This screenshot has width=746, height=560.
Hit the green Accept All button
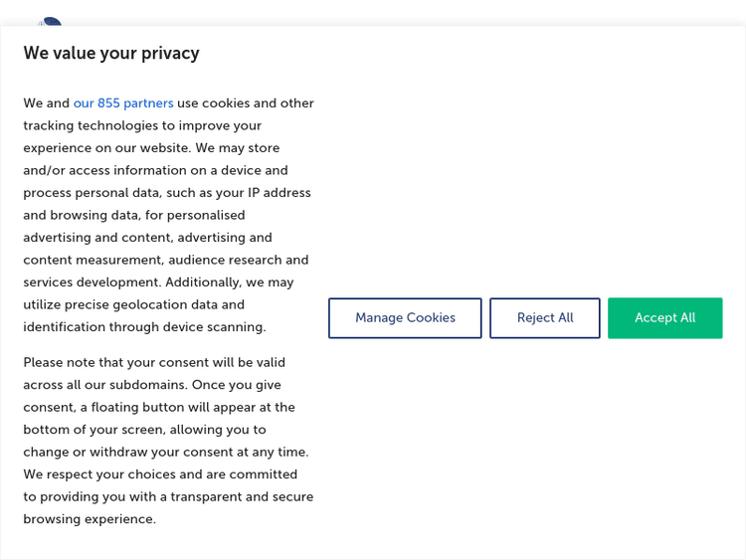click(664, 318)
